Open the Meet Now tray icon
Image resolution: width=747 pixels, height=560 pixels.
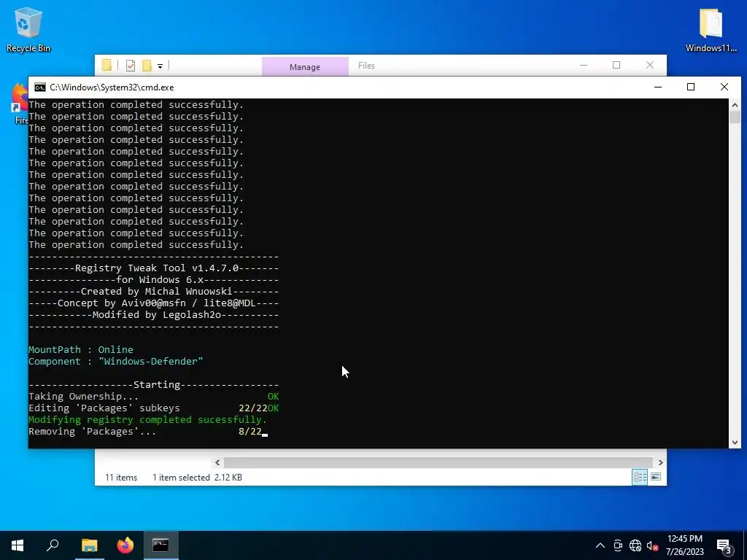pos(618,545)
